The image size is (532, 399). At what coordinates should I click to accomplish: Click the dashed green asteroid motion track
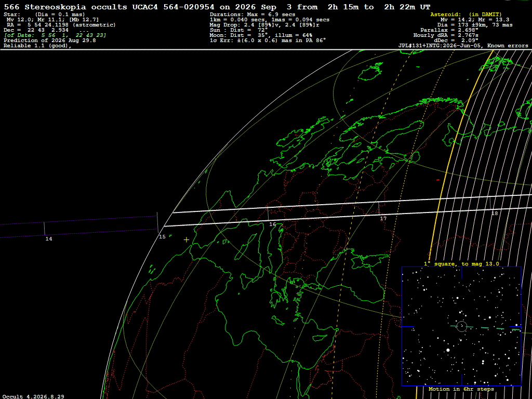click(x=486, y=328)
